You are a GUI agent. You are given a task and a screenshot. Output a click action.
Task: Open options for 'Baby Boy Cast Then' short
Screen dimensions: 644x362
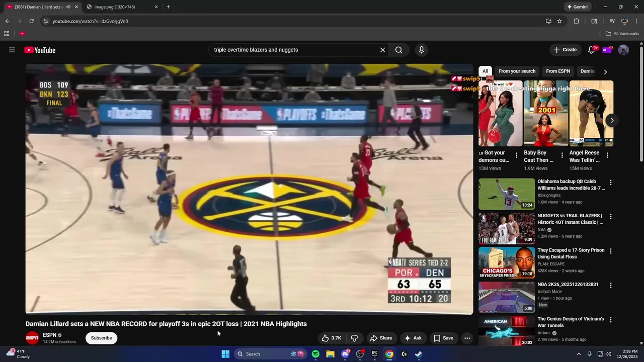pyautogui.click(x=562, y=155)
